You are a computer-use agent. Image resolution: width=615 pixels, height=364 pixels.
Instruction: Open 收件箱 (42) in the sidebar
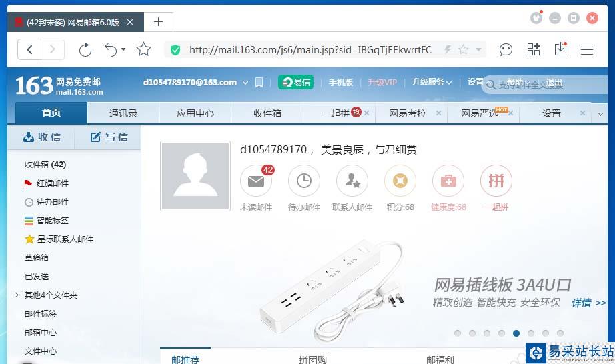pos(45,164)
